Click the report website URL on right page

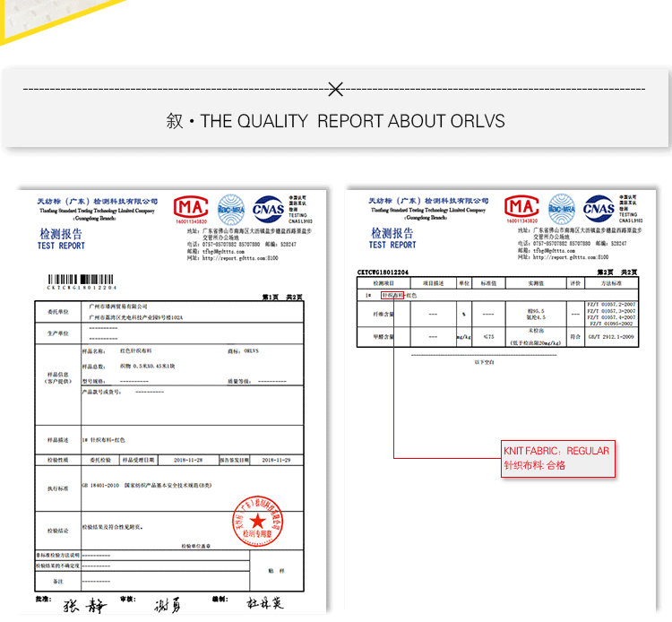(x=571, y=257)
